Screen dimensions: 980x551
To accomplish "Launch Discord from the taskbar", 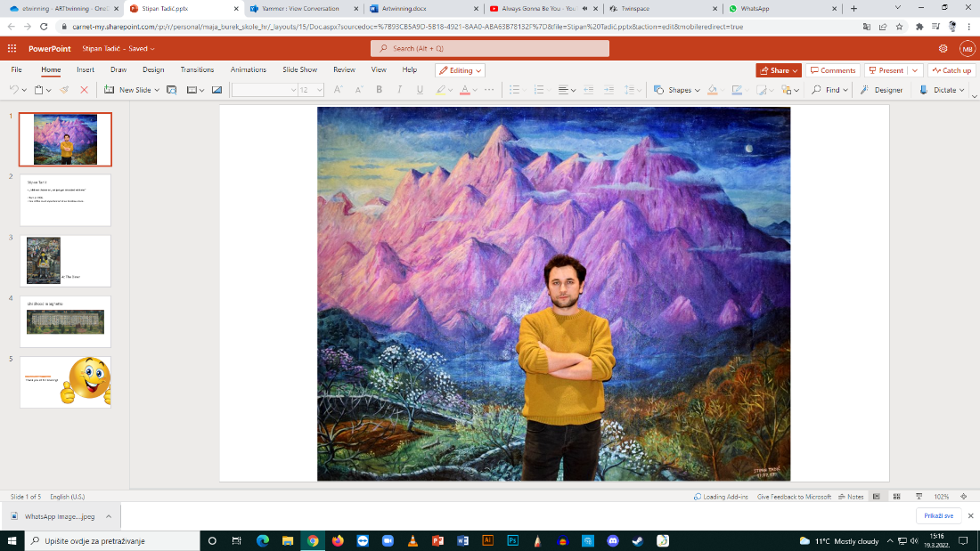I will tap(613, 540).
